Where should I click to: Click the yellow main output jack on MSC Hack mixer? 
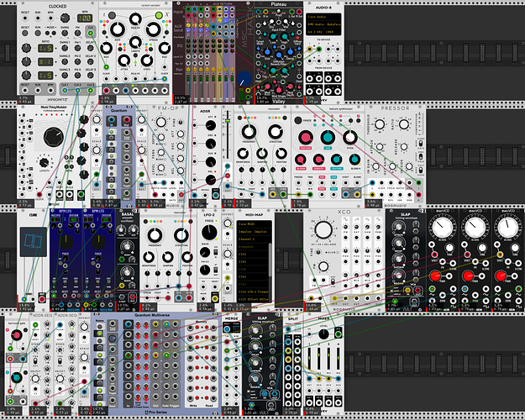pyautogui.click(x=248, y=90)
